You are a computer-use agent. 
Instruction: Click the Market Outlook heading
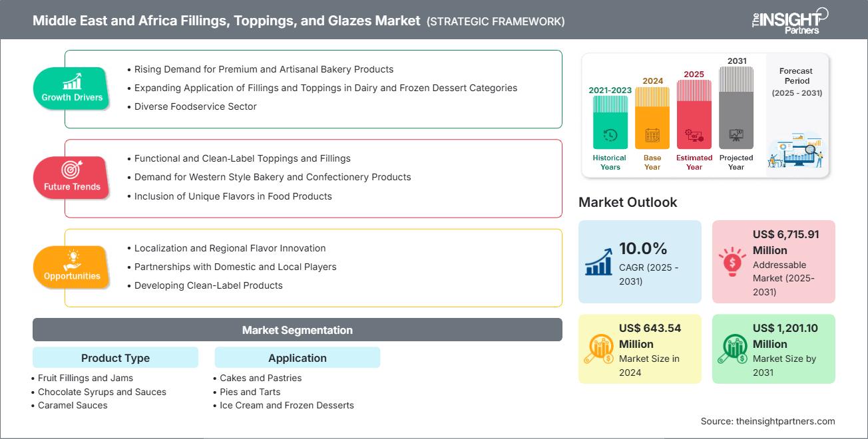628,202
